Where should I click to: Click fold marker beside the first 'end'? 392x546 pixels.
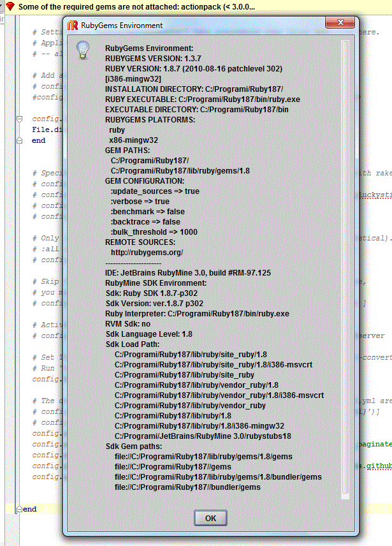20,141
